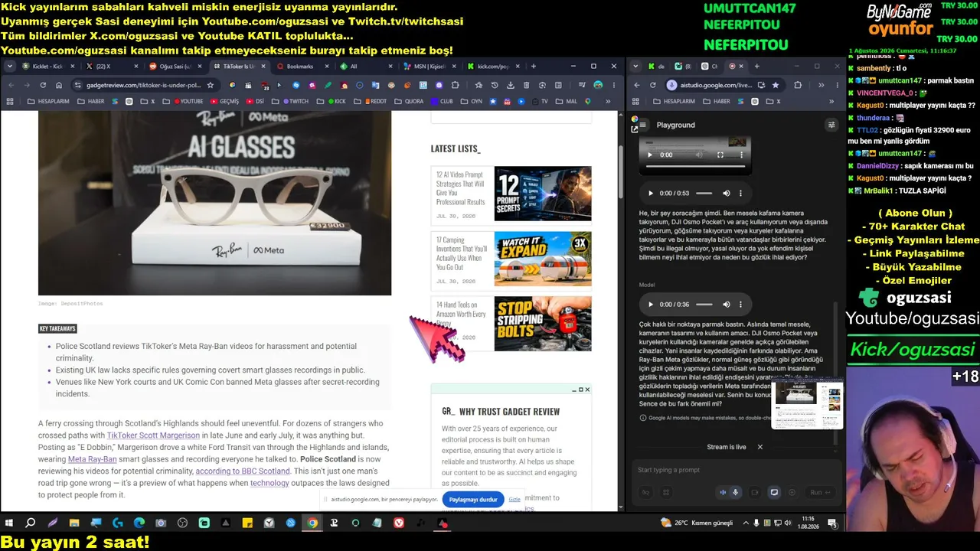Show more bookmarks in left browser bar
This screenshot has width=980, height=551.
(609, 101)
